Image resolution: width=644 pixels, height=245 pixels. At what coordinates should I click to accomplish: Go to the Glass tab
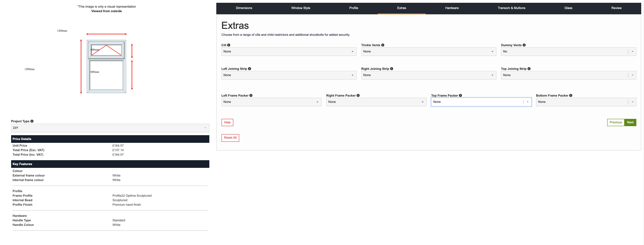coord(568,8)
